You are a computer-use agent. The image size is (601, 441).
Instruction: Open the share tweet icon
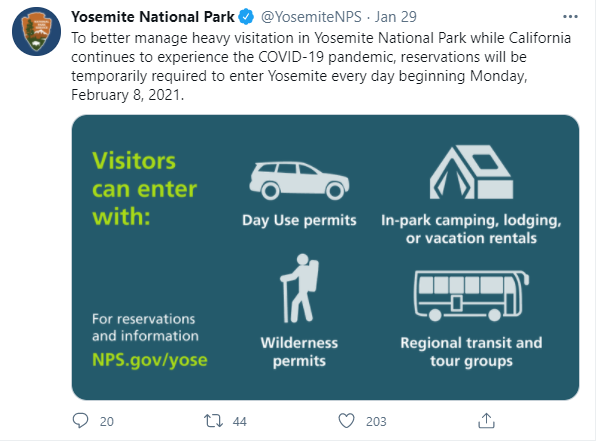(486, 420)
